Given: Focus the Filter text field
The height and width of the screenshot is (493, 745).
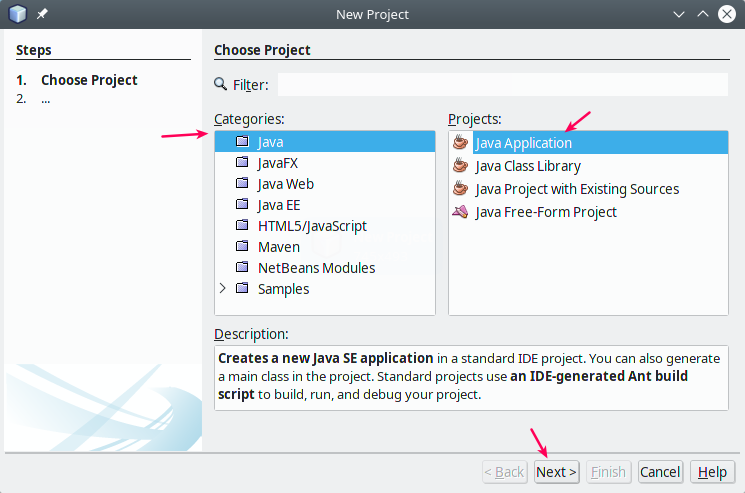Looking at the screenshot, I should [x=503, y=85].
